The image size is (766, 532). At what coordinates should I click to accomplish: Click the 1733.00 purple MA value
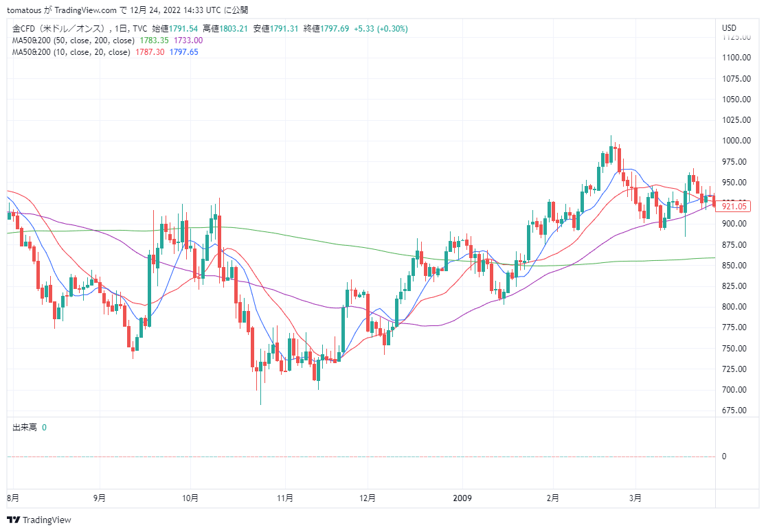coord(188,41)
